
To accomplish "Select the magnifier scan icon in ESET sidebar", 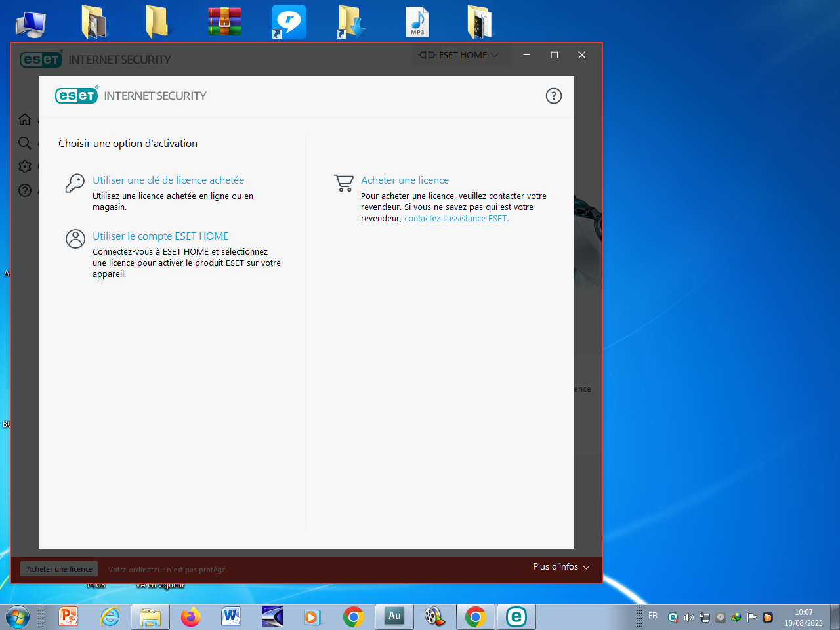I will tap(25, 143).
